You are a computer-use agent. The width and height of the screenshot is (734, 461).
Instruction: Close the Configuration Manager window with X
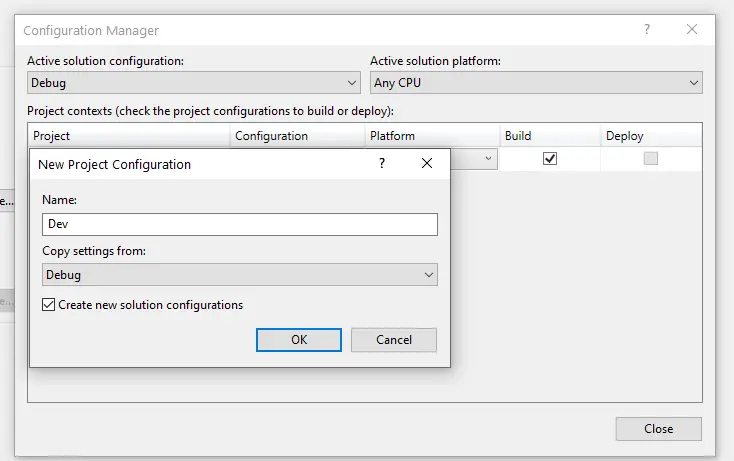tap(691, 30)
